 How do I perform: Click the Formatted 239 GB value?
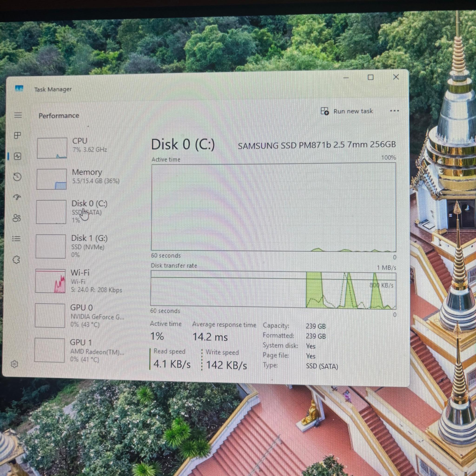316,336
